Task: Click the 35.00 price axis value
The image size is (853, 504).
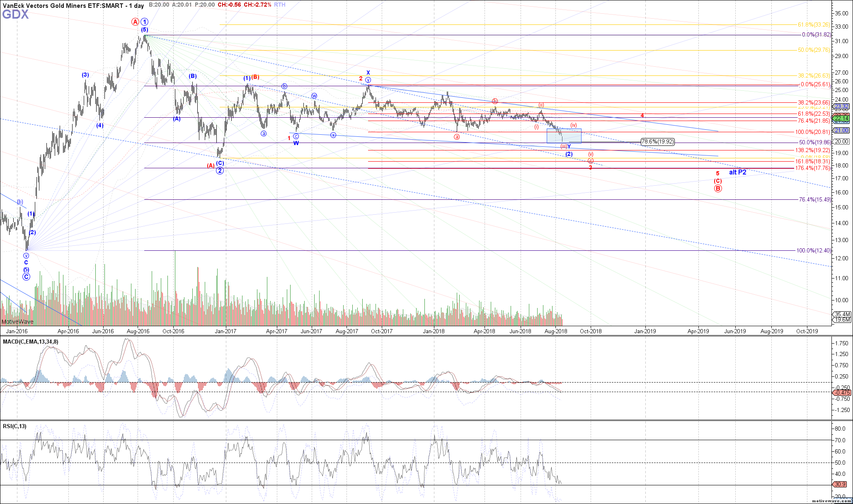Action: (x=841, y=13)
